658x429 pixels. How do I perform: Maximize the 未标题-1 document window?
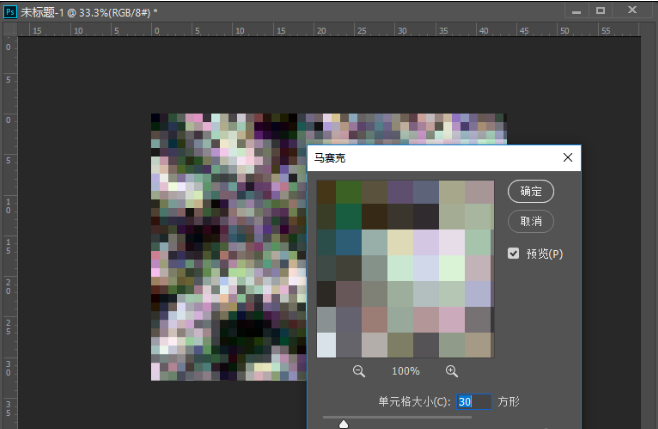[601, 10]
